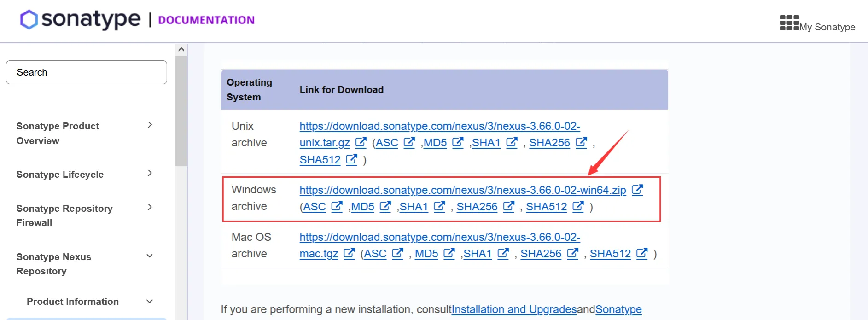
Task: Click external icon beside Windows SHA256
Action: 508,207
